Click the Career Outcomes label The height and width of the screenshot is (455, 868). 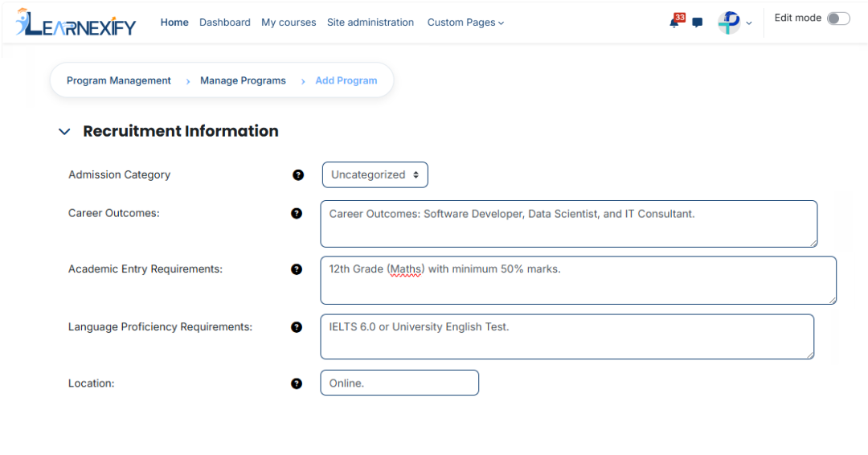(x=113, y=213)
